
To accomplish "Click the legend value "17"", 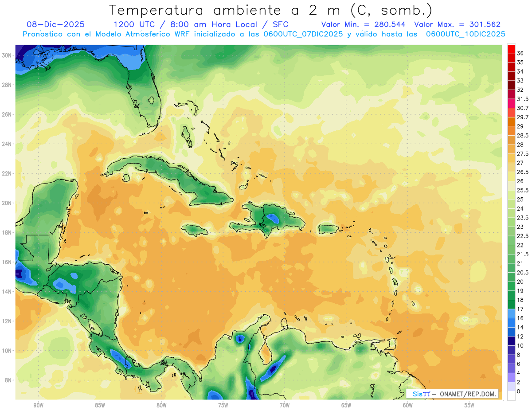I will (x=520, y=309).
